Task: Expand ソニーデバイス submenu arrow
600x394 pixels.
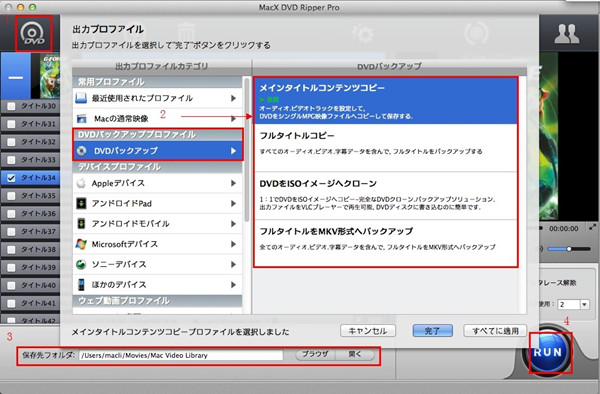Action: click(x=233, y=264)
